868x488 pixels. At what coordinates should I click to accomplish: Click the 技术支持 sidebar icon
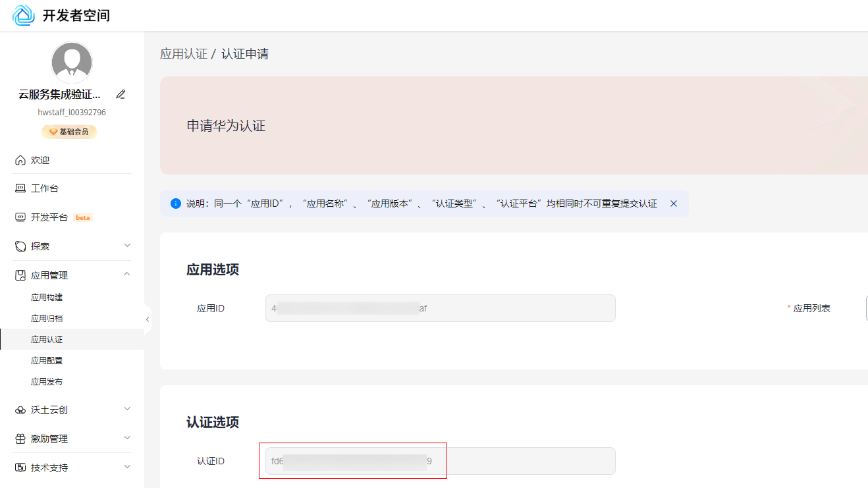click(x=20, y=468)
